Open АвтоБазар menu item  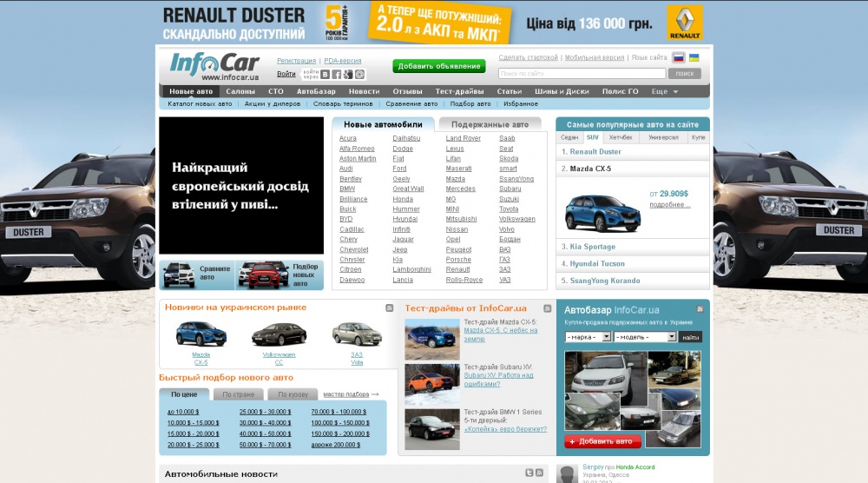pyautogui.click(x=316, y=91)
